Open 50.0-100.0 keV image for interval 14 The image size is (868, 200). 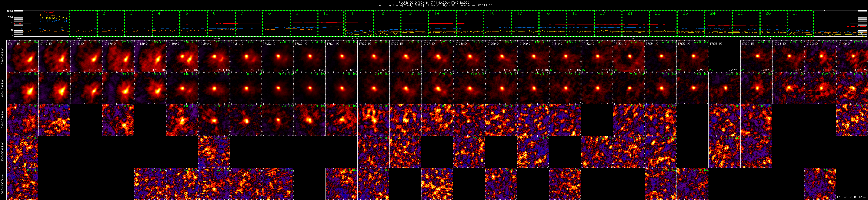[437, 184]
